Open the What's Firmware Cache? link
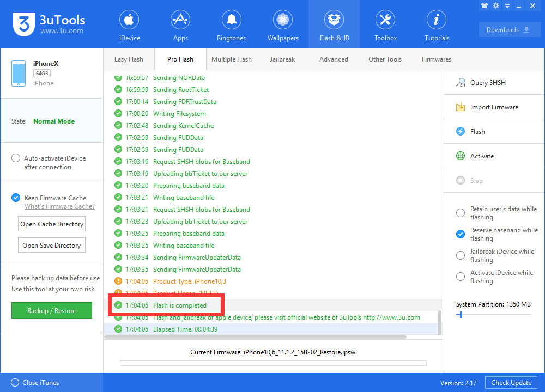The width and height of the screenshot is (545, 392). coord(59,206)
